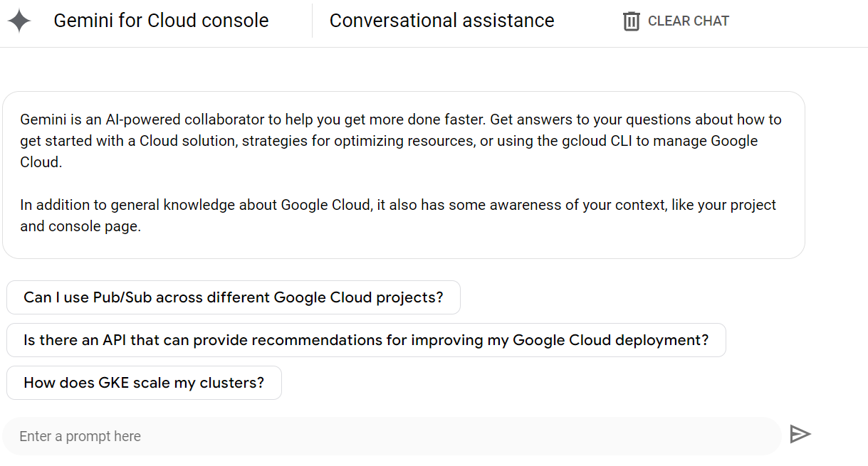
Task: Select the Gemini star logo in the header
Action: 19,20
